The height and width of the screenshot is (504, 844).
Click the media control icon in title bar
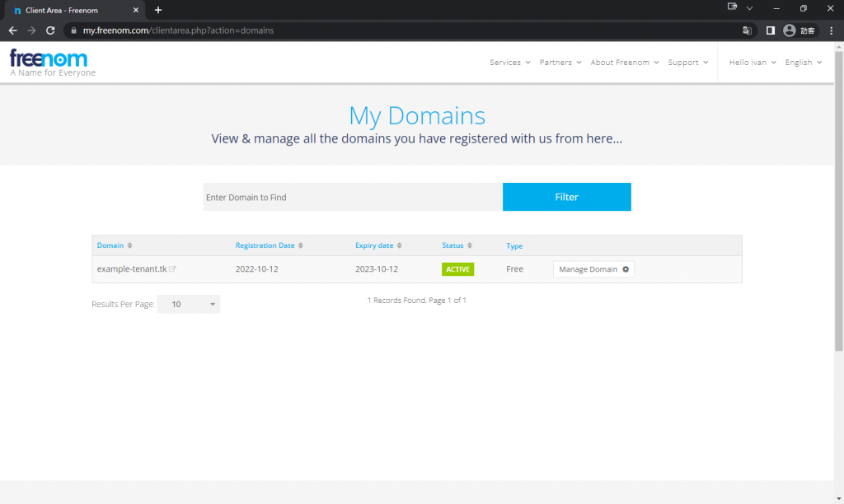(x=732, y=7)
